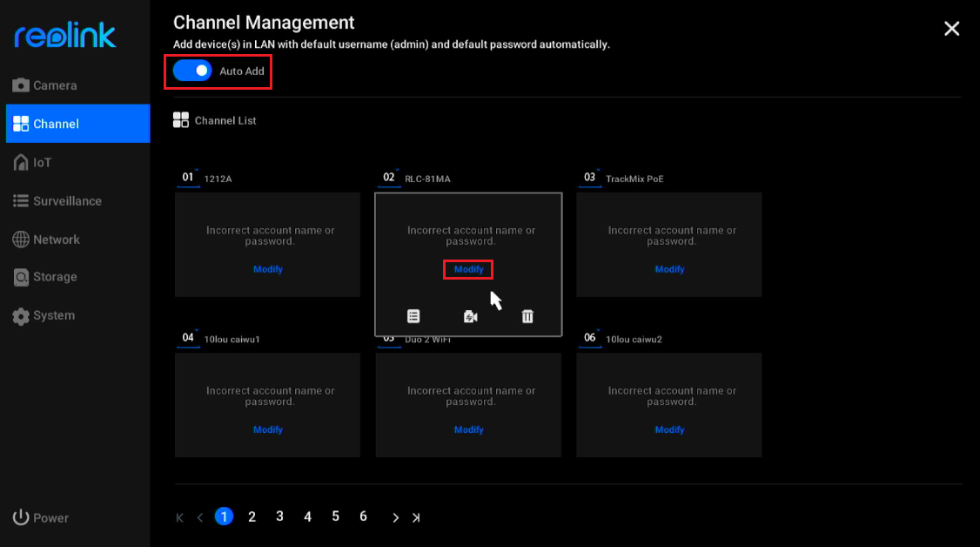Viewport: 980px width, 547px height.
Task: Select the TrackMix PoE channel 03 card
Action: coord(668,245)
